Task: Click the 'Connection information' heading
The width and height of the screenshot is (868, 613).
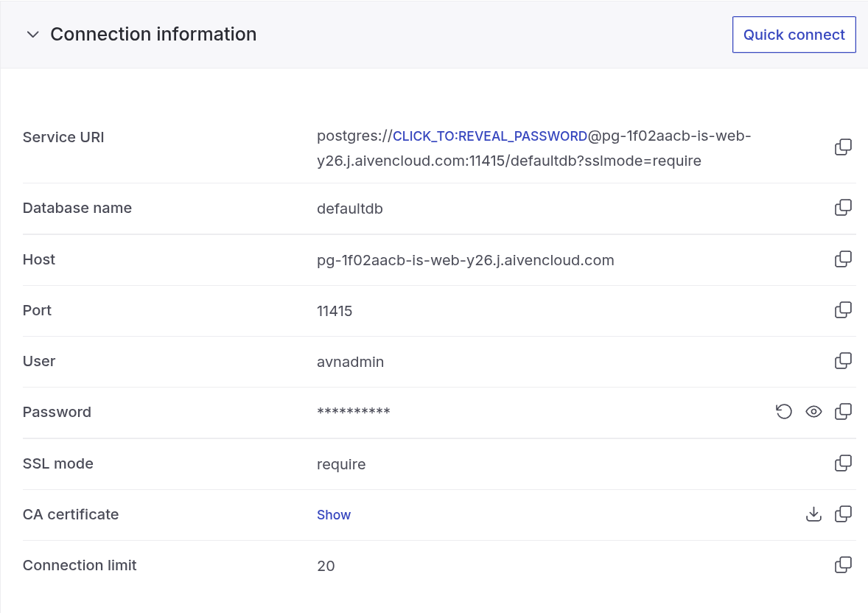Action: [x=153, y=35]
